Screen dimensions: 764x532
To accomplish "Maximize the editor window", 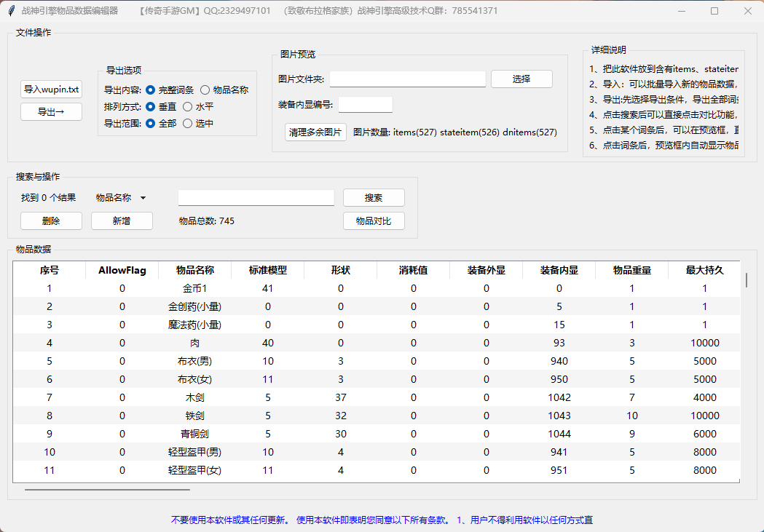I will [x=714, y=11].
